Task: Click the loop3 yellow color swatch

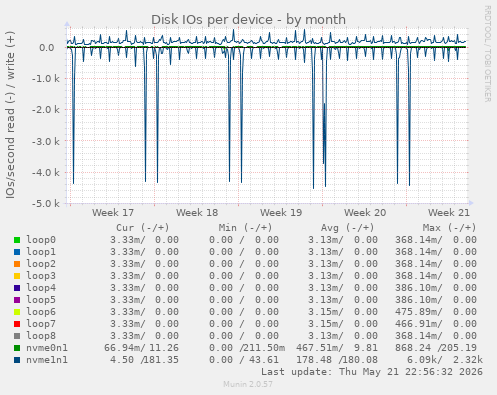Action: [17, 276]
